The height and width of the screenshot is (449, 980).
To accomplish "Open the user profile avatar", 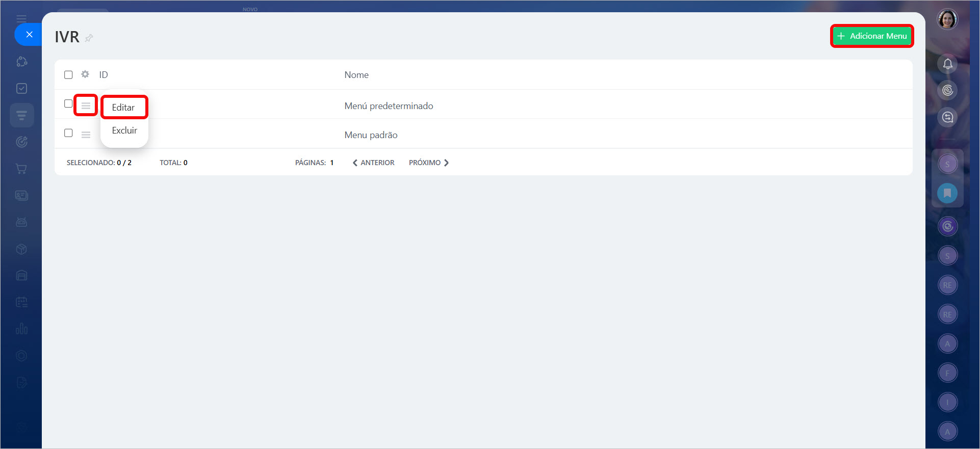I will tap(947, 19).
